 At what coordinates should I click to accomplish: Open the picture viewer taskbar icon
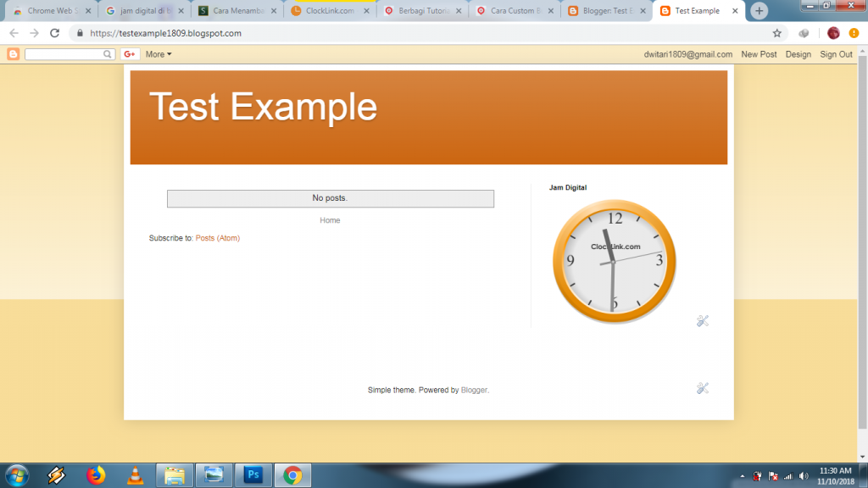pyautogui.click(x=214, y=475)
